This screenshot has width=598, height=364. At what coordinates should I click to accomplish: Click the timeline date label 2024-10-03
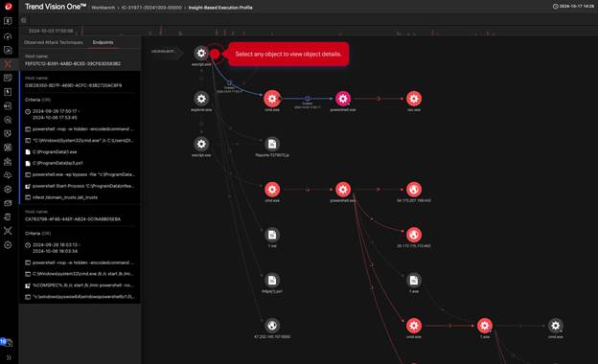(51, 31)
